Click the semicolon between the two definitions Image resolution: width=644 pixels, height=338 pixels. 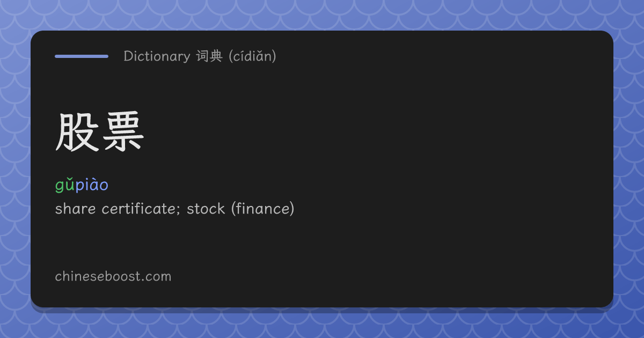click(179, 210)
